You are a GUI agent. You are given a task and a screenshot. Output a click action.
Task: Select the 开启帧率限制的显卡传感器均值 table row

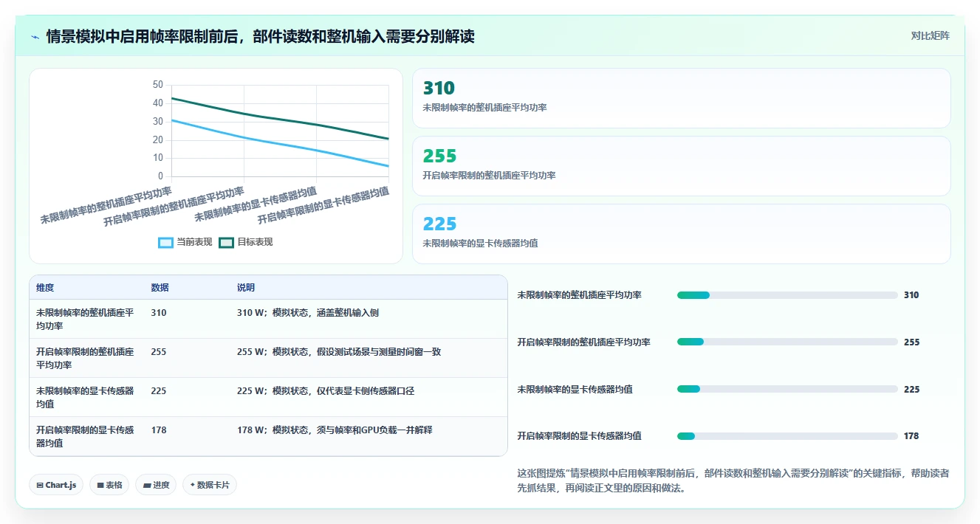pos(268,436)
